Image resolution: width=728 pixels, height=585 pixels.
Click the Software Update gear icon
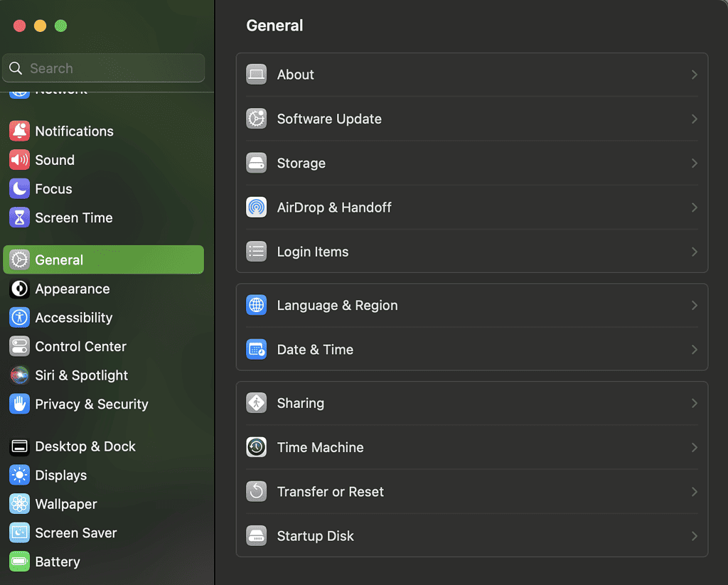point(256,119)
